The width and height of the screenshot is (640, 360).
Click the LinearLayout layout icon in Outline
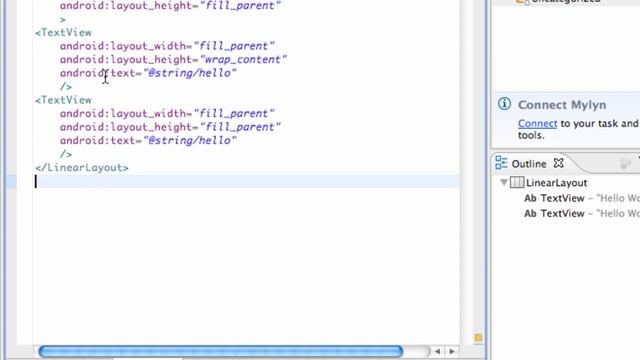click(517, 182)
